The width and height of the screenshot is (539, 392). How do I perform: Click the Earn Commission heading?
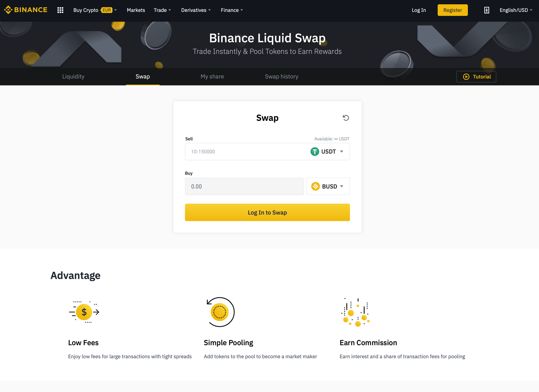click(368, 343)
